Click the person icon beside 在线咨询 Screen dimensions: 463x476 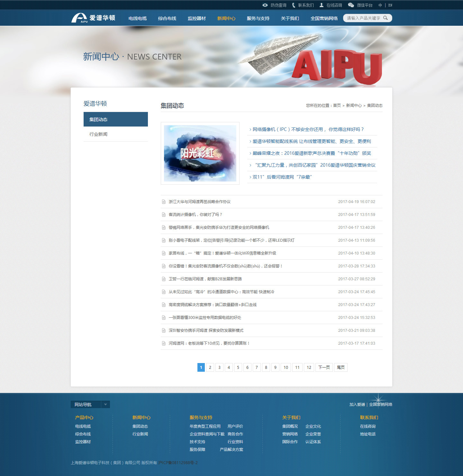(x=322, y=5)
